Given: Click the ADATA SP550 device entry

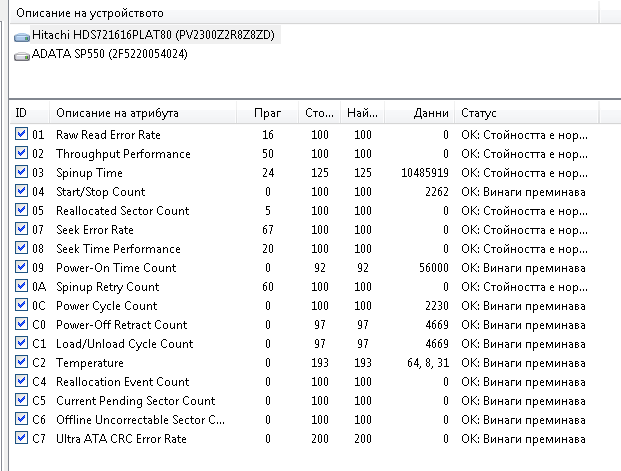Looking at the screenshot, I should pyautogui.click(x=110, y=54).
